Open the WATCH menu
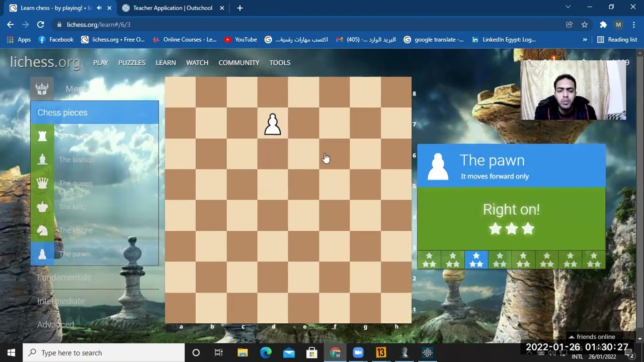This screenshot has height=362, width=644. click(197, 62)
